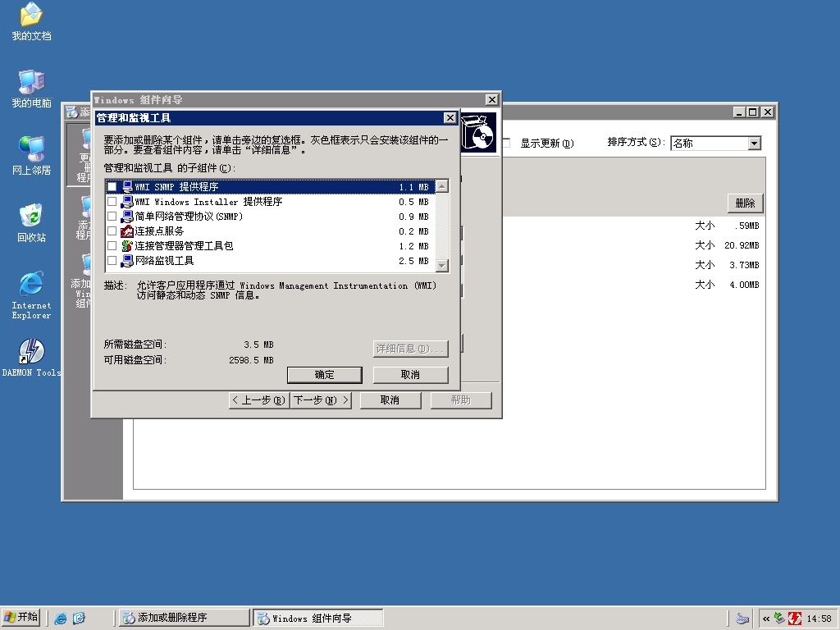840x630 pixels.
Task: Check the WMI Windows Installer 提供程序 checkbox
Action: pyautogui.click(x=112, y=202)
